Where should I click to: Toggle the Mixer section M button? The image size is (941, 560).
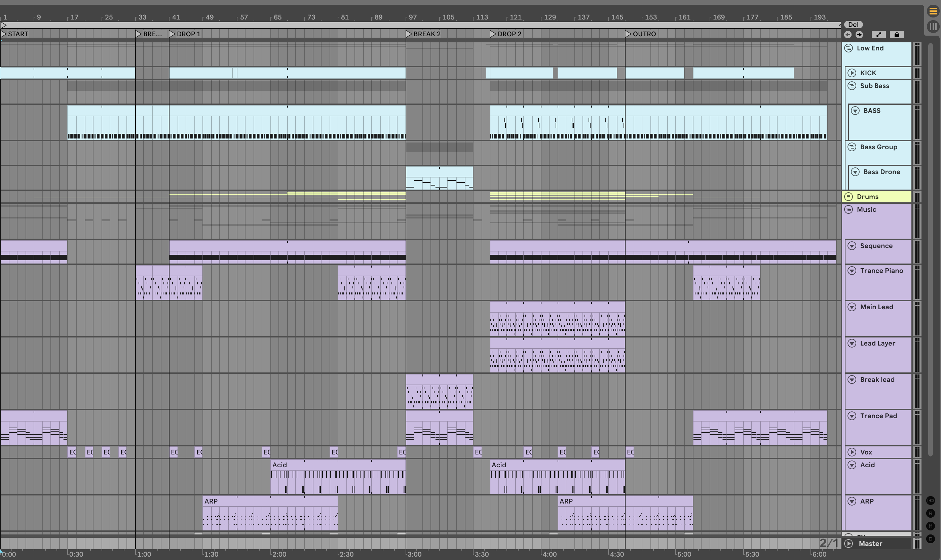(931, 526)
